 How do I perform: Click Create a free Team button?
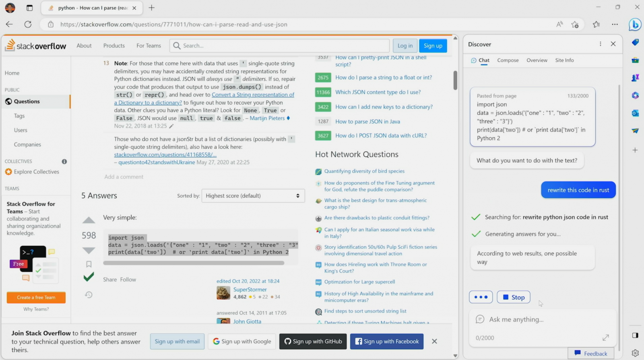(x=36, y=297)
